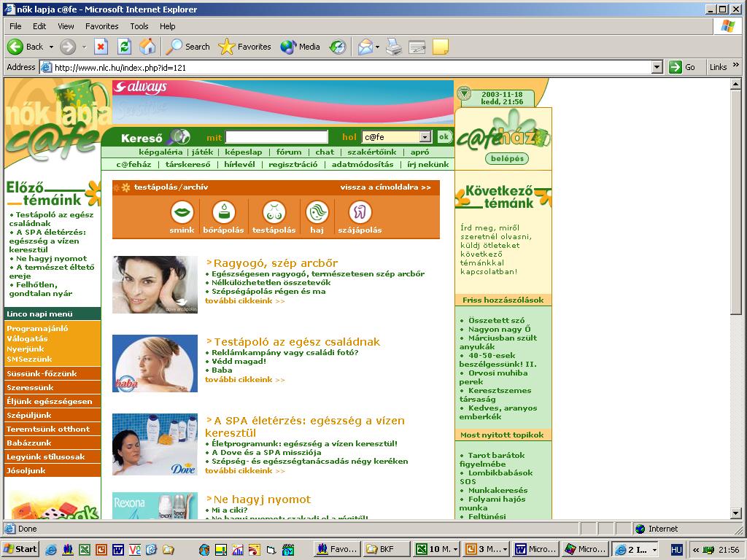Click into the 'mit' search text field
Image resolution: width=747 pixels, height=560 pixels.
coord(276,137)
